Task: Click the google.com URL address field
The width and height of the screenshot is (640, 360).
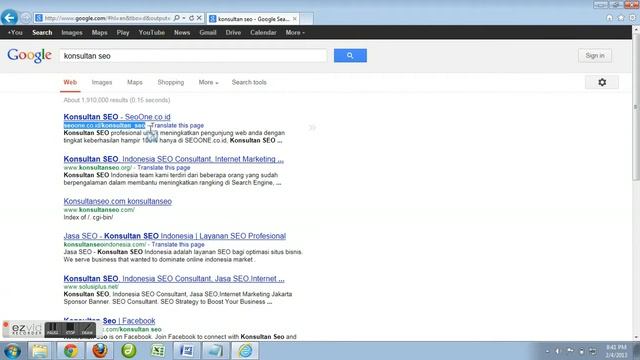Action: (107, 18)
